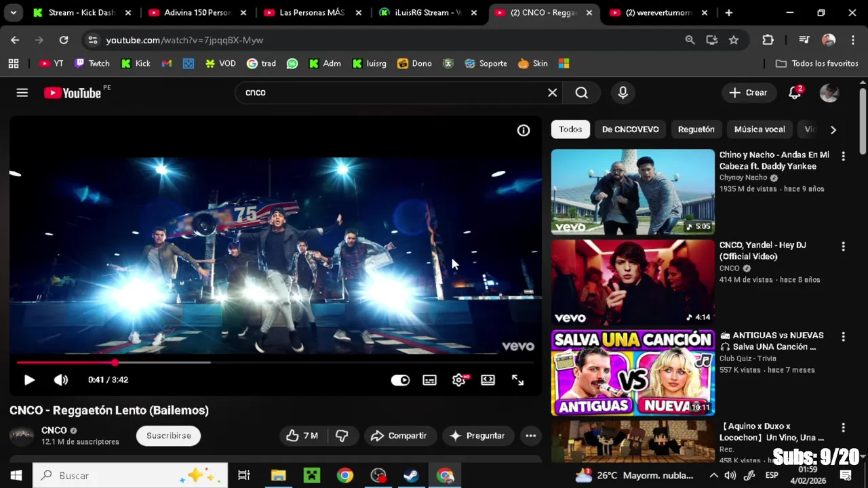Screen dimensions: 868x488
Task: Reload the page in Chrome
Action: click(x=64, y=40)
